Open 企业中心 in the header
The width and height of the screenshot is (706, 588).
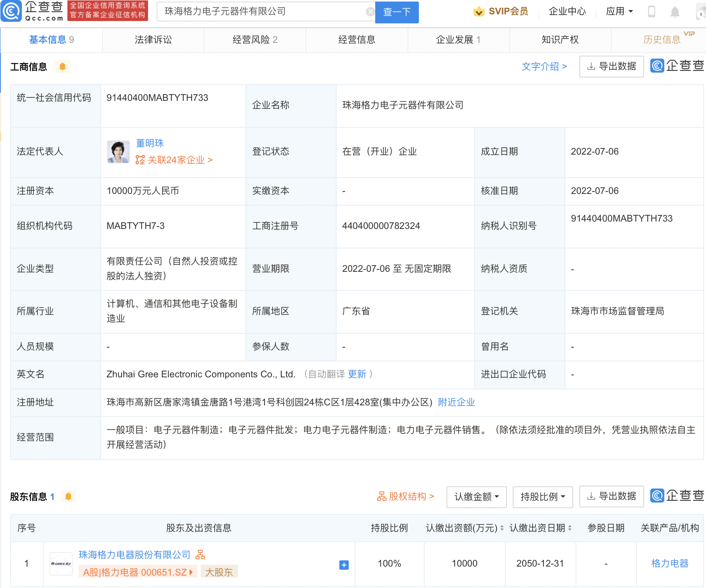coord(567,11)
